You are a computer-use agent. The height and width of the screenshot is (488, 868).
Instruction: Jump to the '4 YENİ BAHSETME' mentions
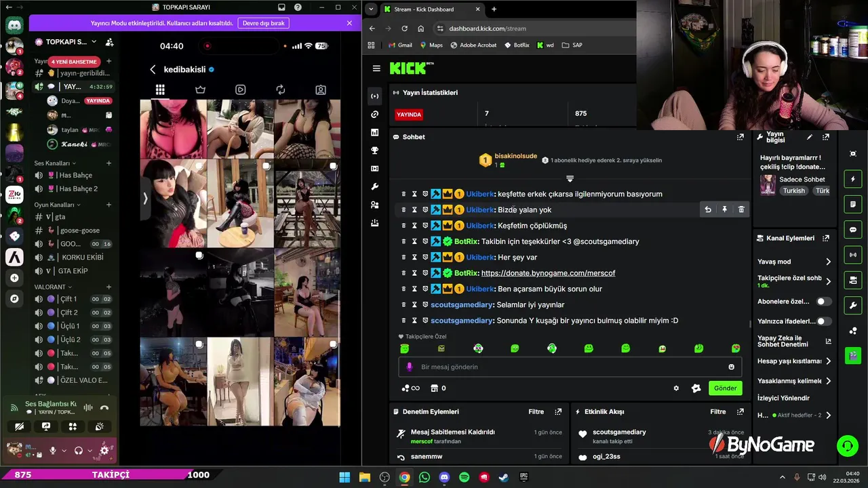click(x=74, y=62)
